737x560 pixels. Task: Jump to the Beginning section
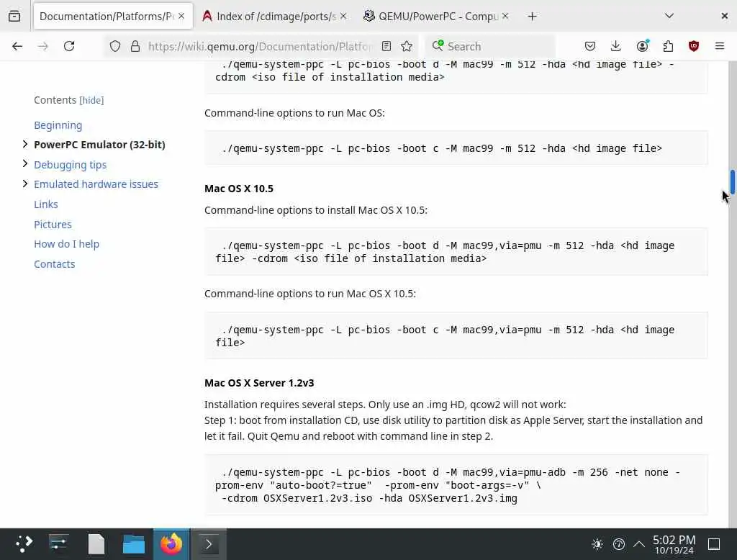pyautogui.click(x=58, y=125)
